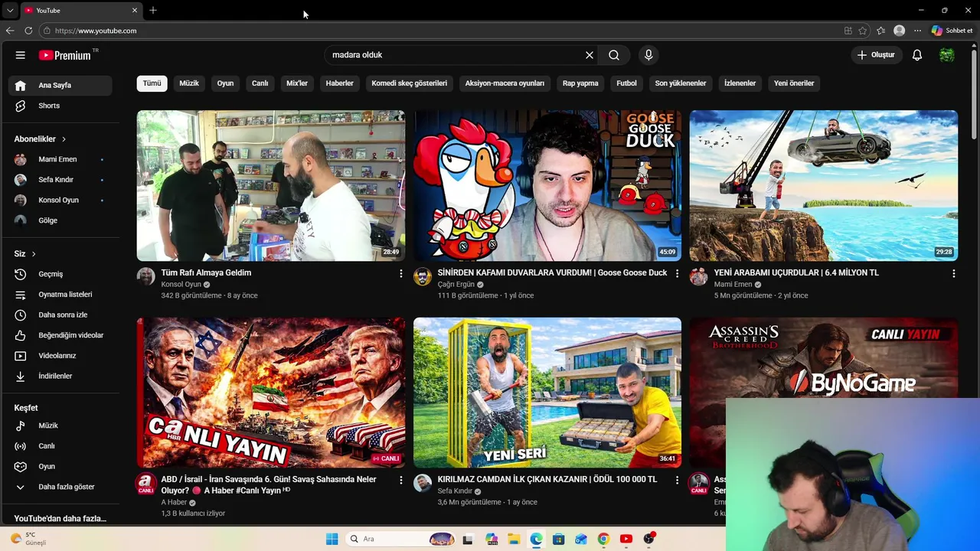Open KIRILMAZ CAMDAN video thumbnail

(547, 393)
